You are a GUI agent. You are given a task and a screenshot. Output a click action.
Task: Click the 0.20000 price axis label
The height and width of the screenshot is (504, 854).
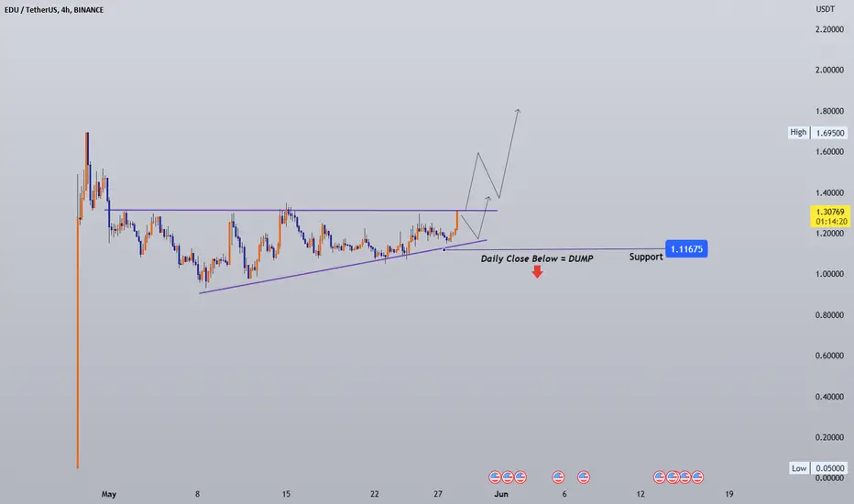[829, 437]
